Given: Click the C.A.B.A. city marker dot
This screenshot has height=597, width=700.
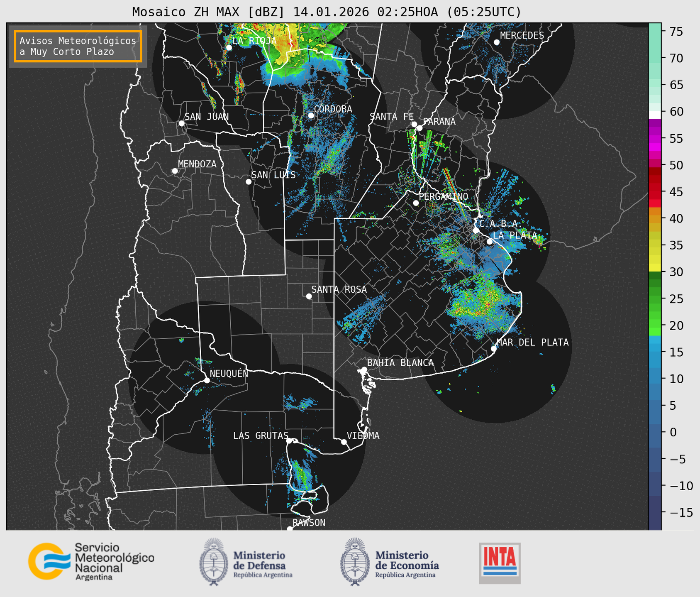Looking at the screenshot, I should pos(476,230).
